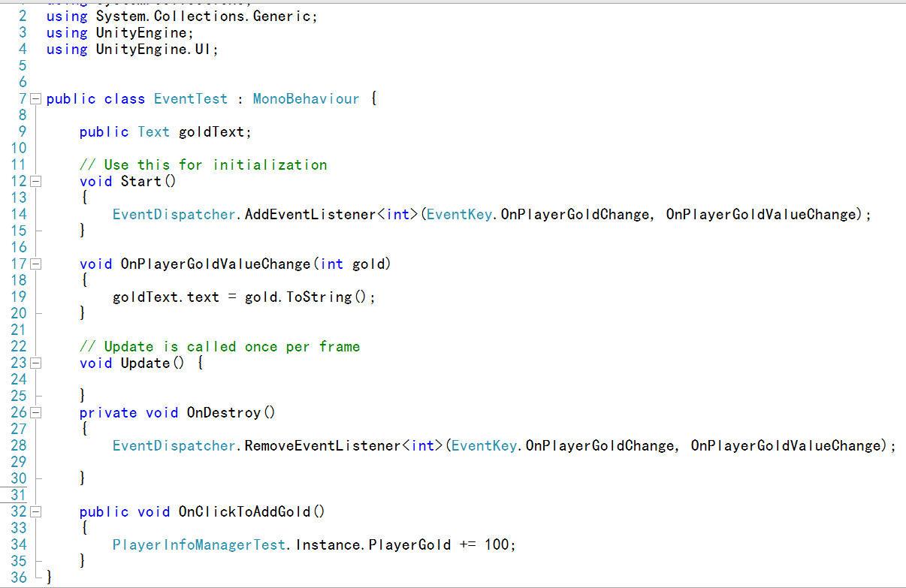Click the comment 'Use this for initialization'
The image size is (906, 588).
tap(204, 165)
